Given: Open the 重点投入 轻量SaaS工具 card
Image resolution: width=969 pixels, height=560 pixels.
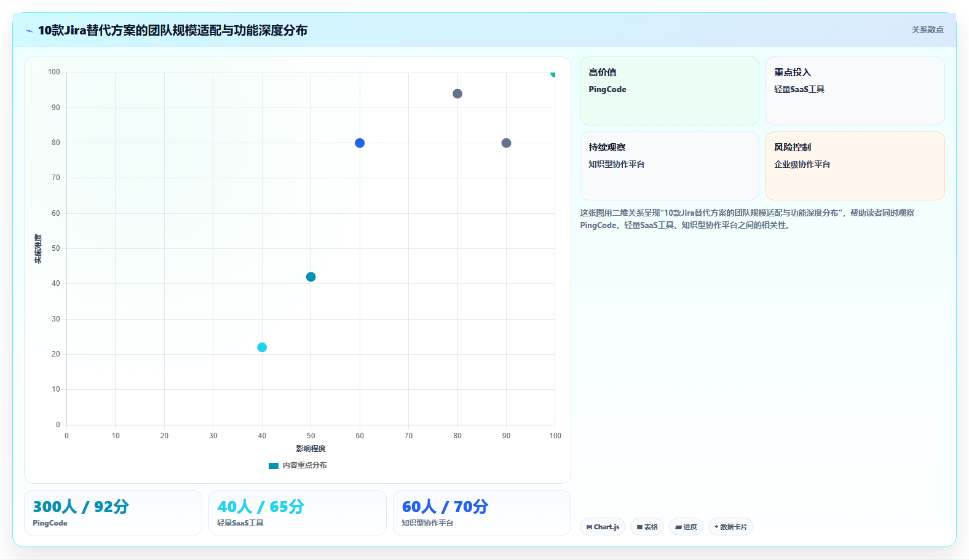Looking at the screenshot, I should [x=855, y=91].
